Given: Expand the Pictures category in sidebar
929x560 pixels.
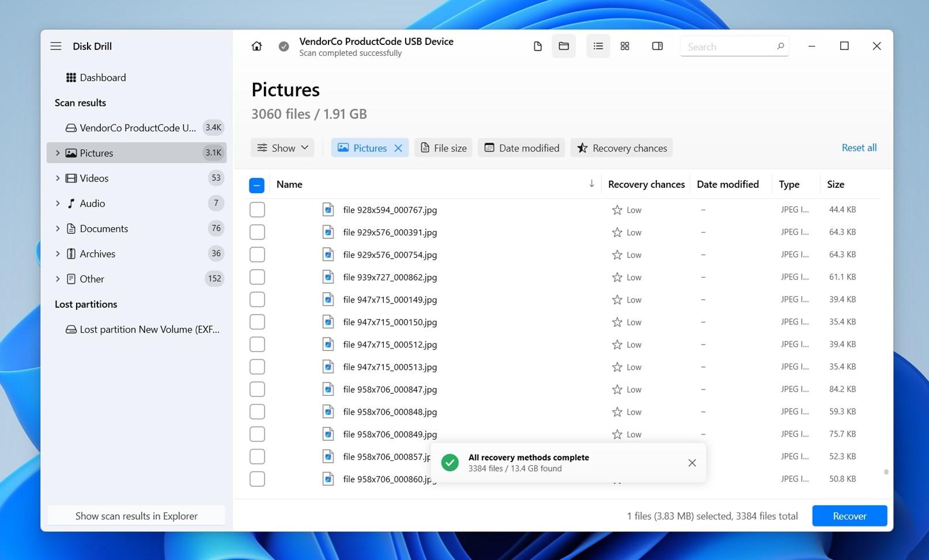Looking at the screenshot, I should 58,153.
